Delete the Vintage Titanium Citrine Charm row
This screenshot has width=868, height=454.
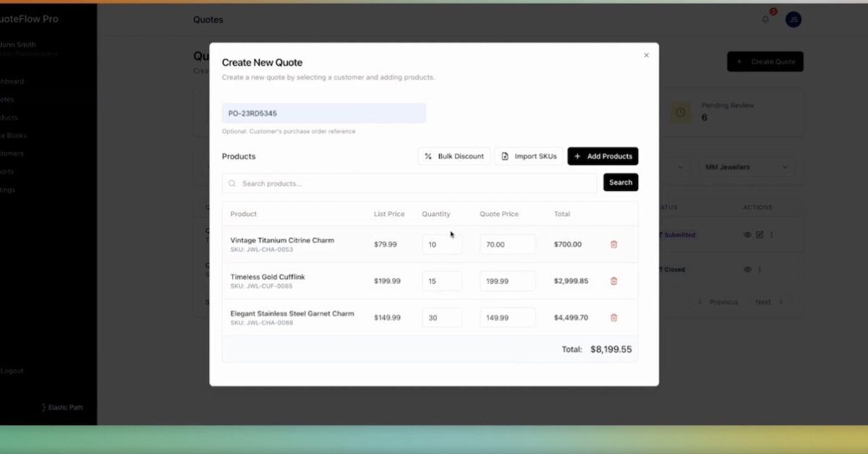(x=613, y=244)
